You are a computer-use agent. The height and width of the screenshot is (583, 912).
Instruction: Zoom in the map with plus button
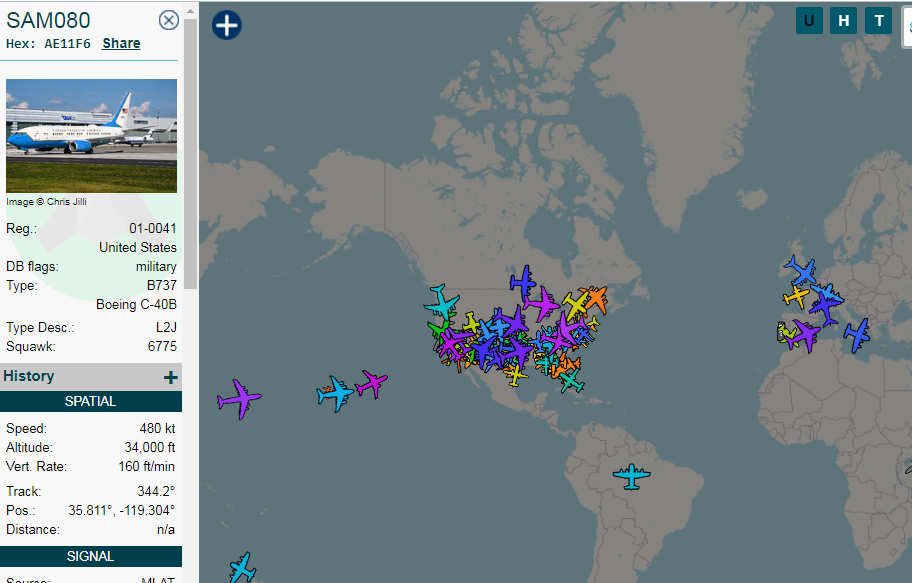pos(227,26)
